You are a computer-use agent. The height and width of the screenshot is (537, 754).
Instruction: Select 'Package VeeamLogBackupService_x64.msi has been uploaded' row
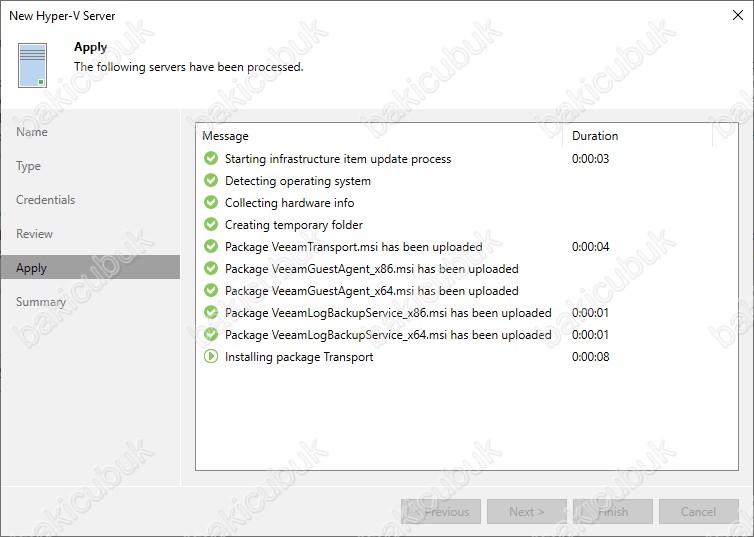click(x=466, y=335)
